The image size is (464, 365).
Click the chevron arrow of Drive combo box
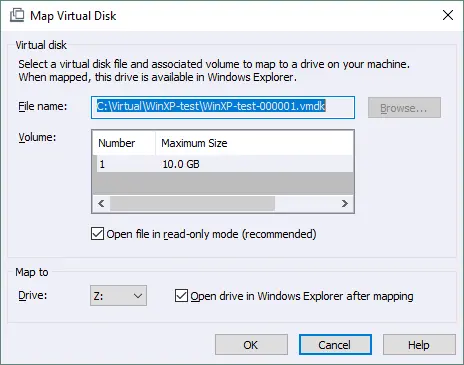pos(138,296)
